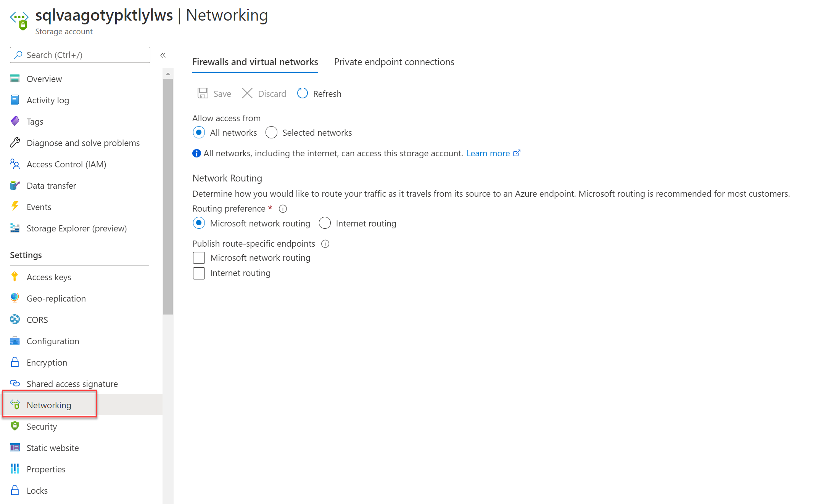Viewport: 813px width, 504px height.
Task: Switch to Private endpoint connections tab
Action: pyautogui.click(x=393, y=62)
